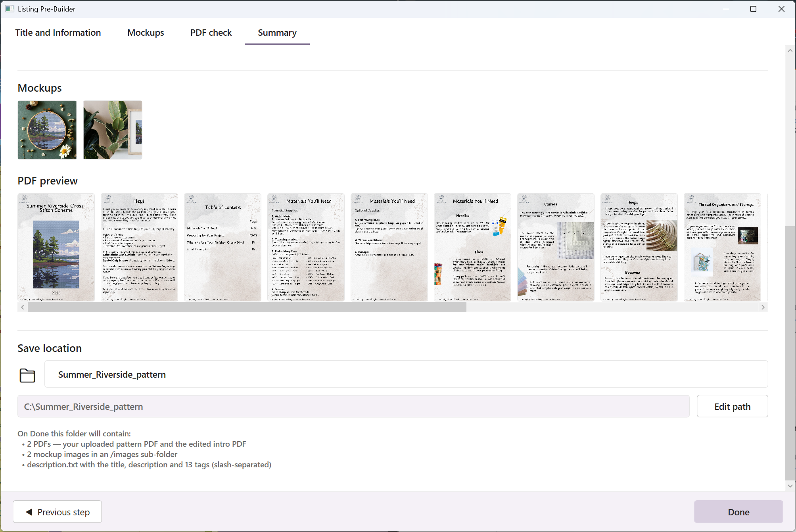
Task: Edit the Summer_Riverside_pattern folder name field
Action: coord(406,374)
